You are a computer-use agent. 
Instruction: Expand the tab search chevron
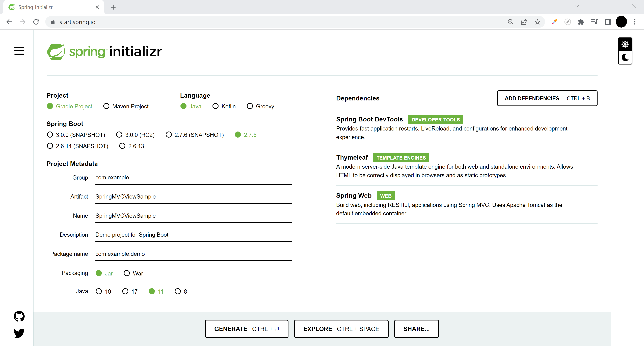click(577, 7)
